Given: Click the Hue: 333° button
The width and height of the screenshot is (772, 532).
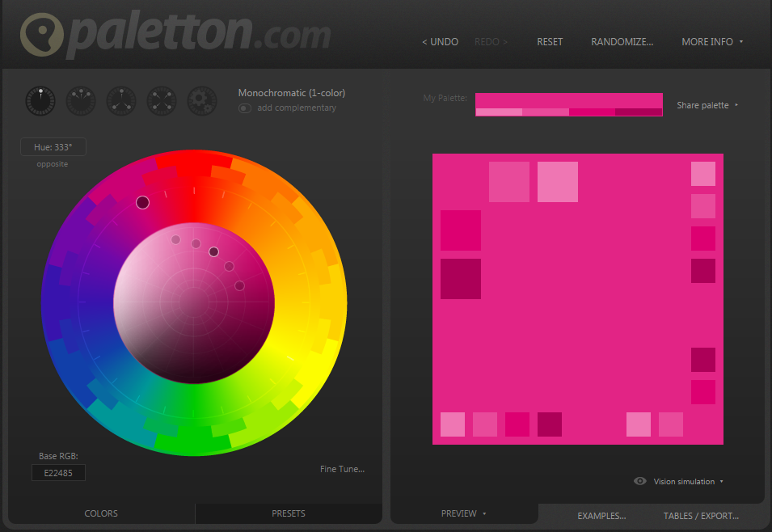Looking at the screenshot, I should pyautogui.click(x=53, y=147).
